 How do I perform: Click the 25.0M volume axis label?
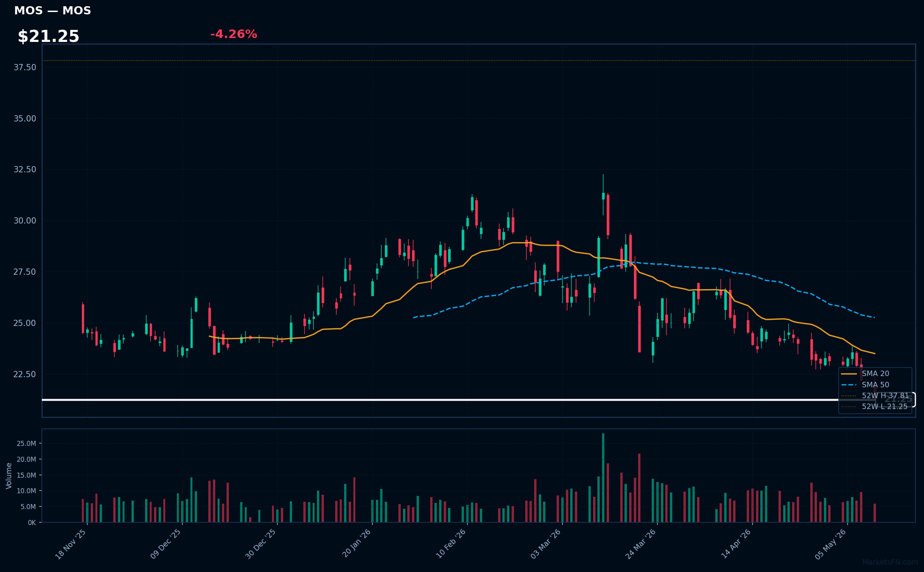(26, 444)
